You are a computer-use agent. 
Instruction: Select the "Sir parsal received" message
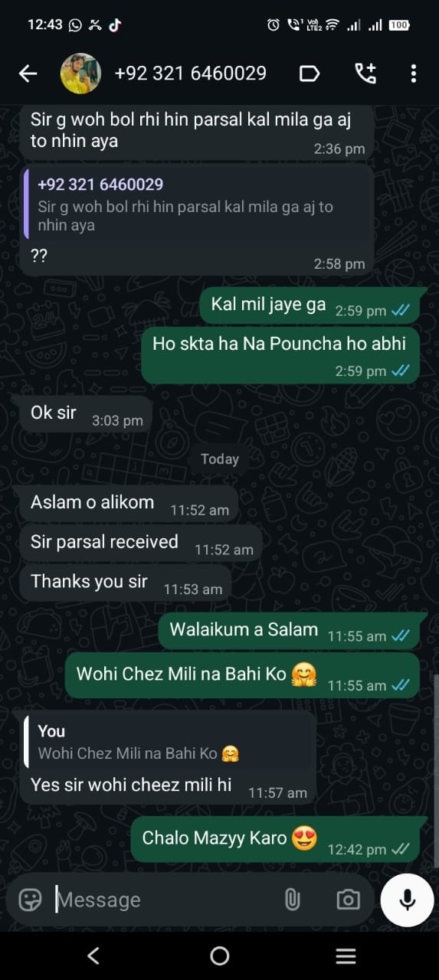(x=142, y=543)
